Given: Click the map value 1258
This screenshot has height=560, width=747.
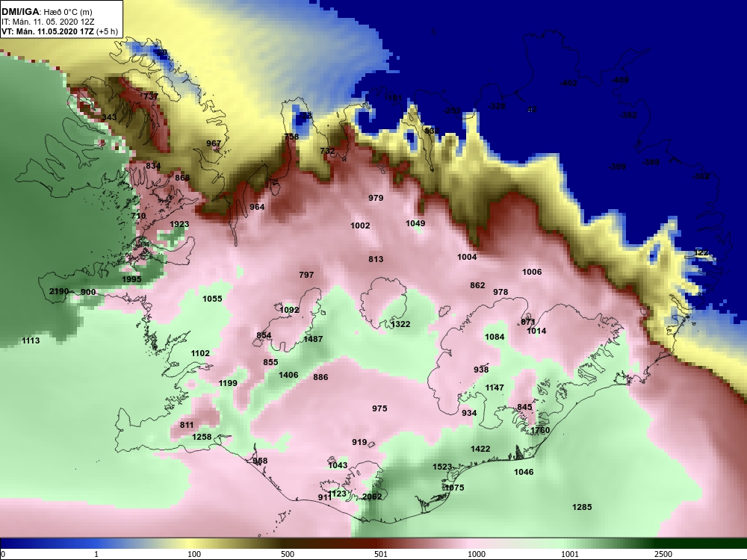Looking at the screenshot, I should [202, 437].
